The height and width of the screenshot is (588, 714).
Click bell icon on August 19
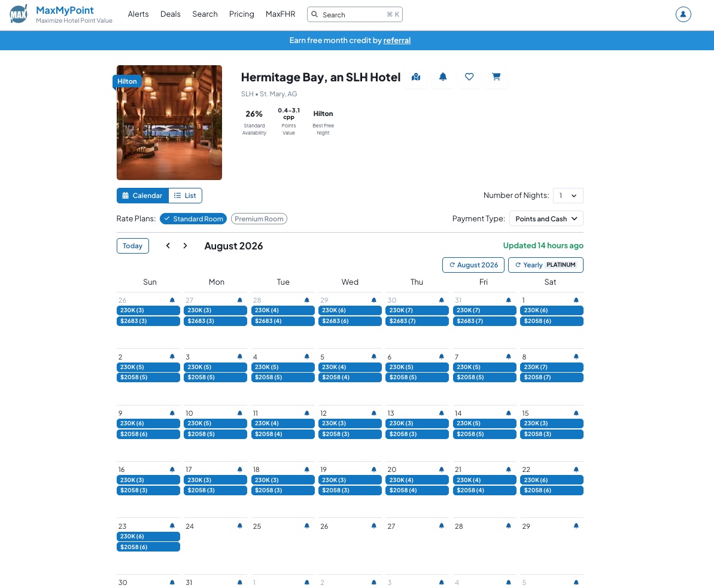374,469
